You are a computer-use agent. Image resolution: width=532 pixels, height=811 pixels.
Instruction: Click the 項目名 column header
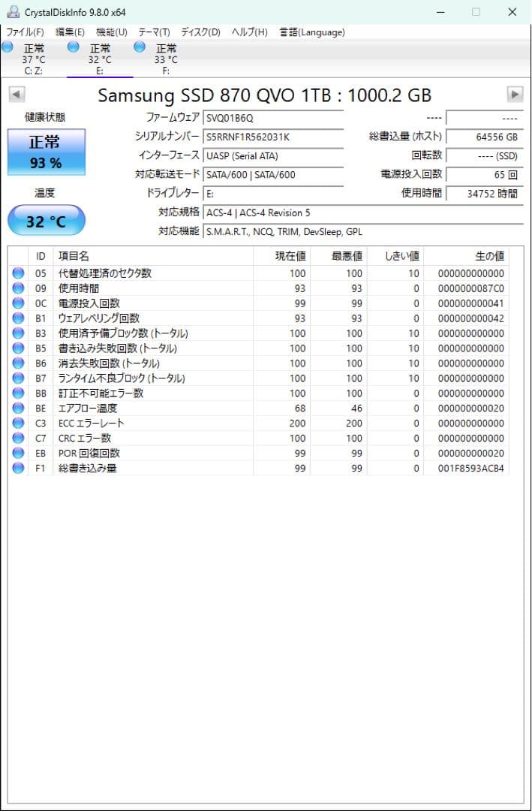[153, 256]
